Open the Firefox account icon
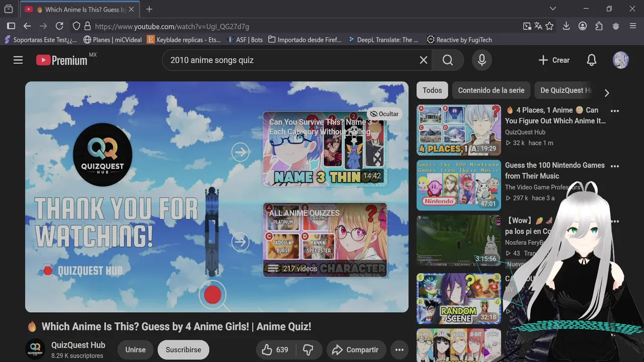Image resolution: width=644 pixels, height=362 pixels. [583, 26]
